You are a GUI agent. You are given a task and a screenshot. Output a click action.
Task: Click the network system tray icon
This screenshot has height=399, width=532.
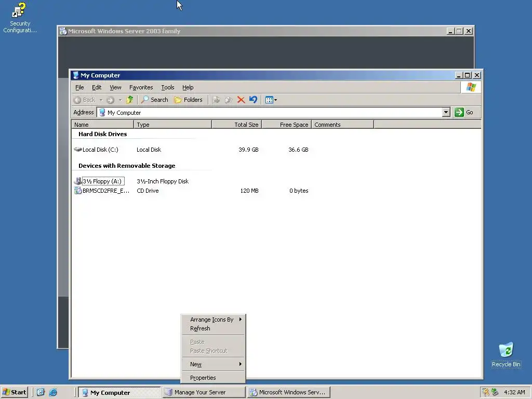click(x=495, y=392)
